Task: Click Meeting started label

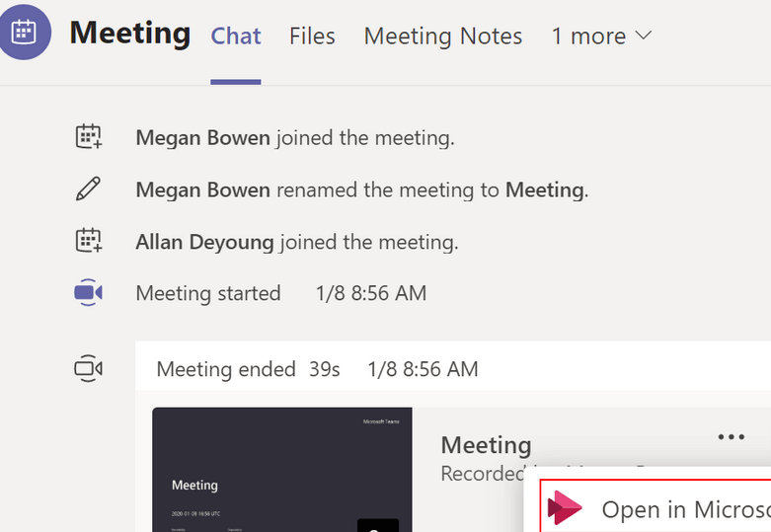Action: coord(208,293)
